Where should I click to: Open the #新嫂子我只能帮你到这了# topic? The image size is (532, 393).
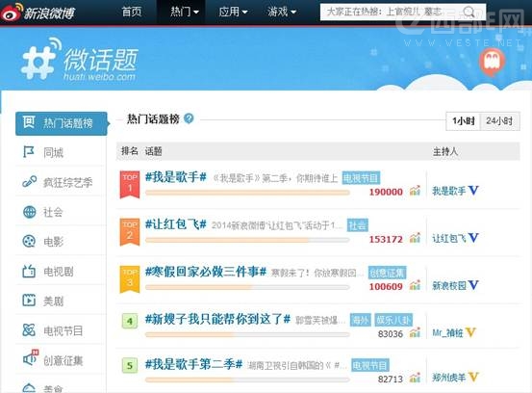tap(217, 319)
